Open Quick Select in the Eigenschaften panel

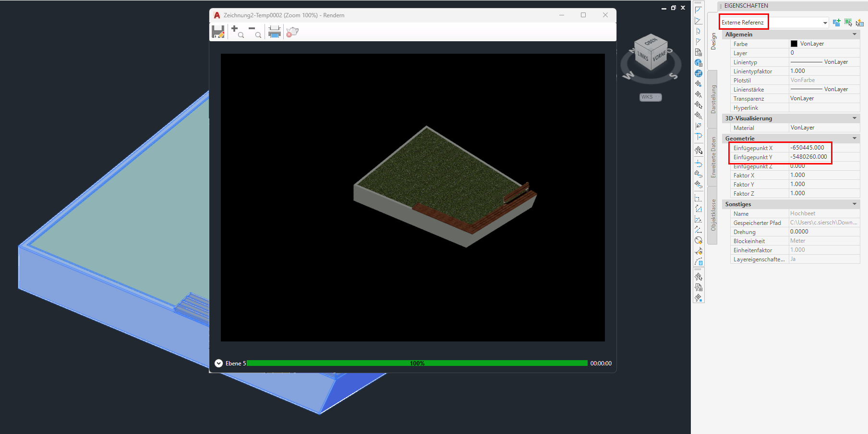tap(859, 23)
